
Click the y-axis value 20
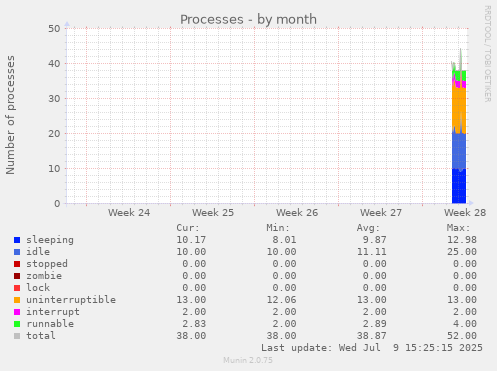coord(54,134)
